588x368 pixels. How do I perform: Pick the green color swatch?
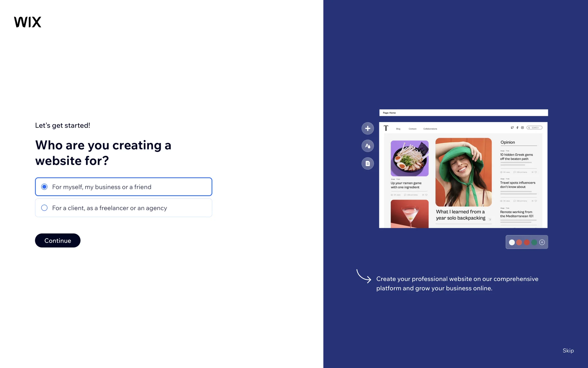click(534, 242)
